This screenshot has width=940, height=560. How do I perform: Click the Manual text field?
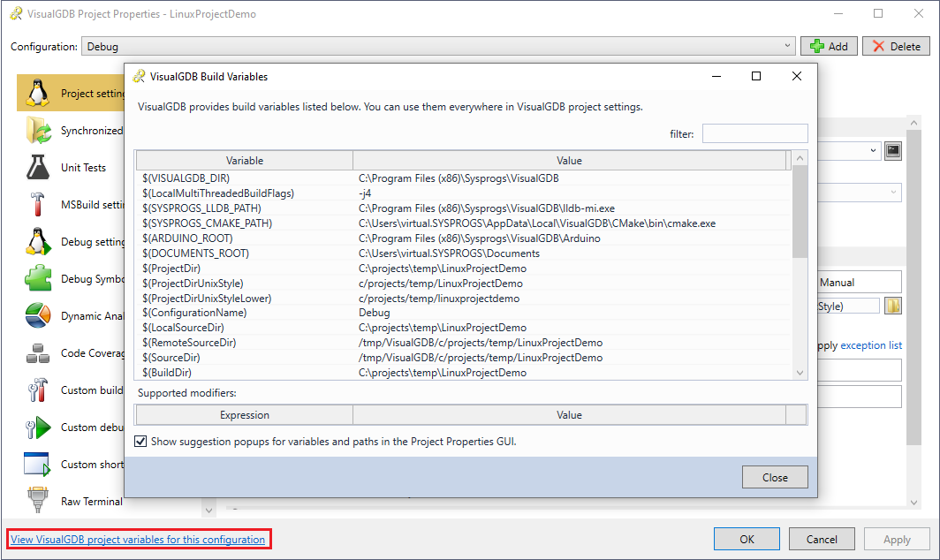(860, 282)
